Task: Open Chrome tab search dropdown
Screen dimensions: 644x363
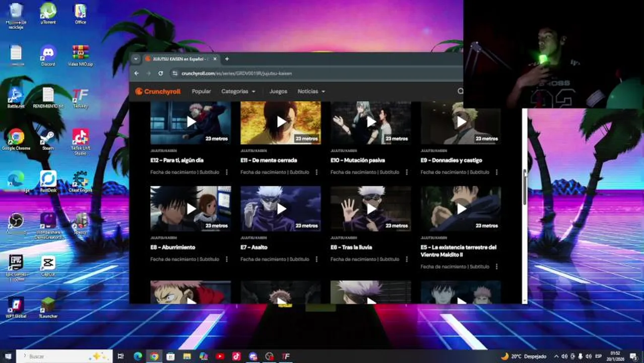Action: (136, 59)
